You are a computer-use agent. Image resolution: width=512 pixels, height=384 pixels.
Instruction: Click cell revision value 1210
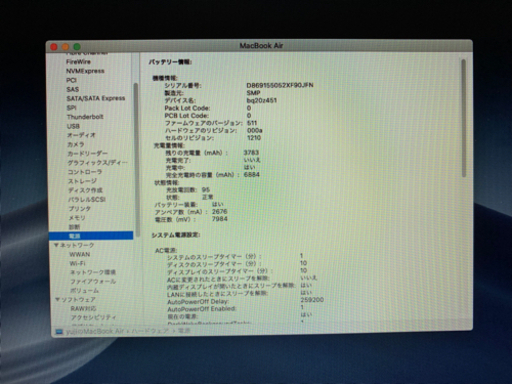(x=254, y=138)
